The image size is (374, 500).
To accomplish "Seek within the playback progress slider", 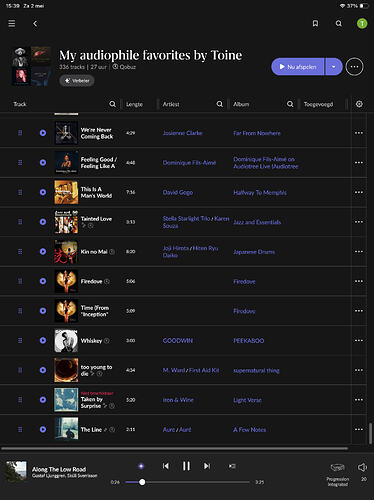I will click(187, 482).
